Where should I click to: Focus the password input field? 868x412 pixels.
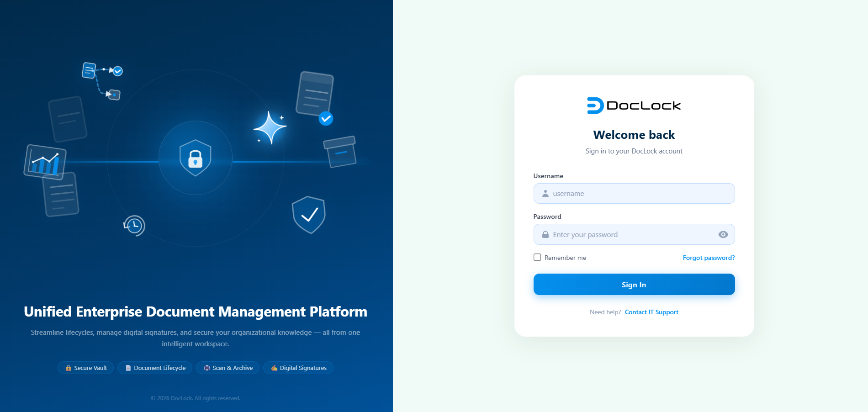(634, 234)
